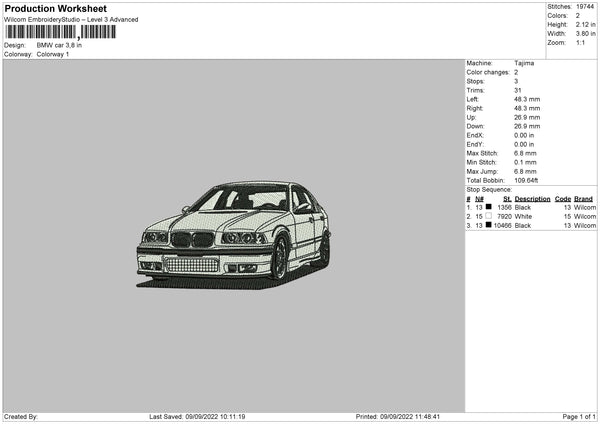Select the first black color swatch

pyautogui.click(x=488, y=207)
